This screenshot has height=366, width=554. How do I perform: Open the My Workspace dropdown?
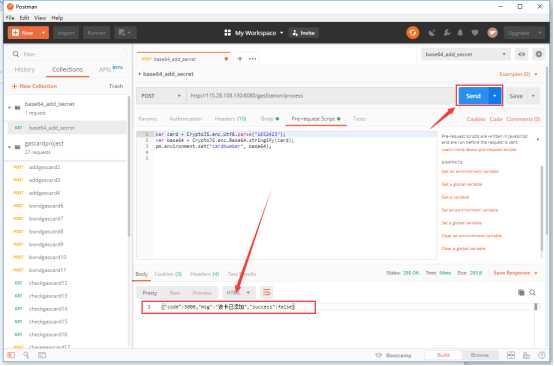click(x=259, y=33)
